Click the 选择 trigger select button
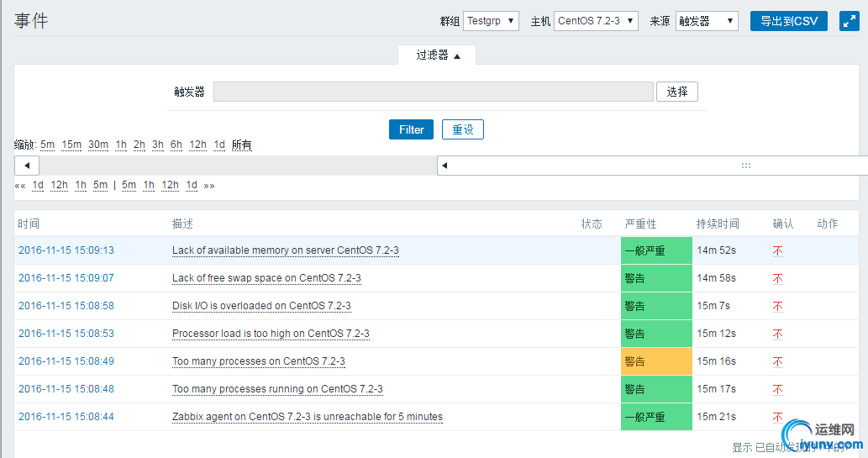 click(676, 92)
